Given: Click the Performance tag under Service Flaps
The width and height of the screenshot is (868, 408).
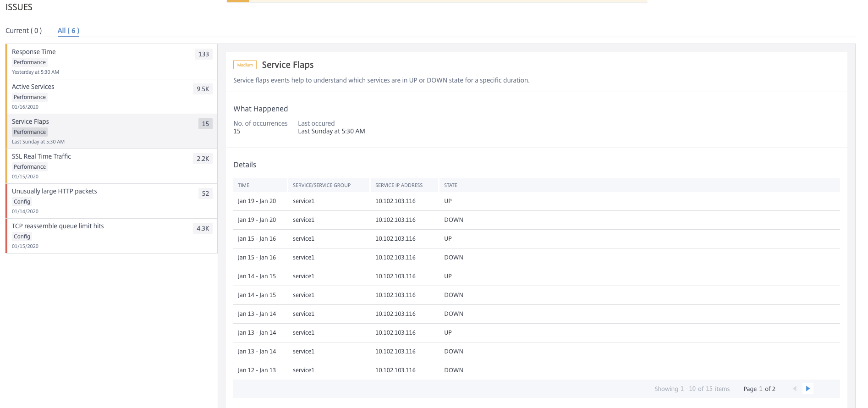Looking at the screenshot, I should tap(30, 132).
